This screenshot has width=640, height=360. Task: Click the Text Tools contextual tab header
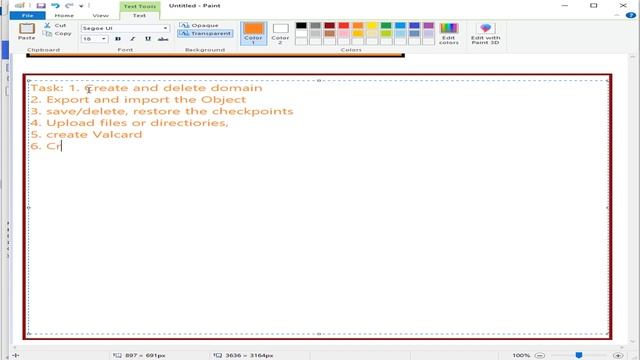[x=140, y=6]
